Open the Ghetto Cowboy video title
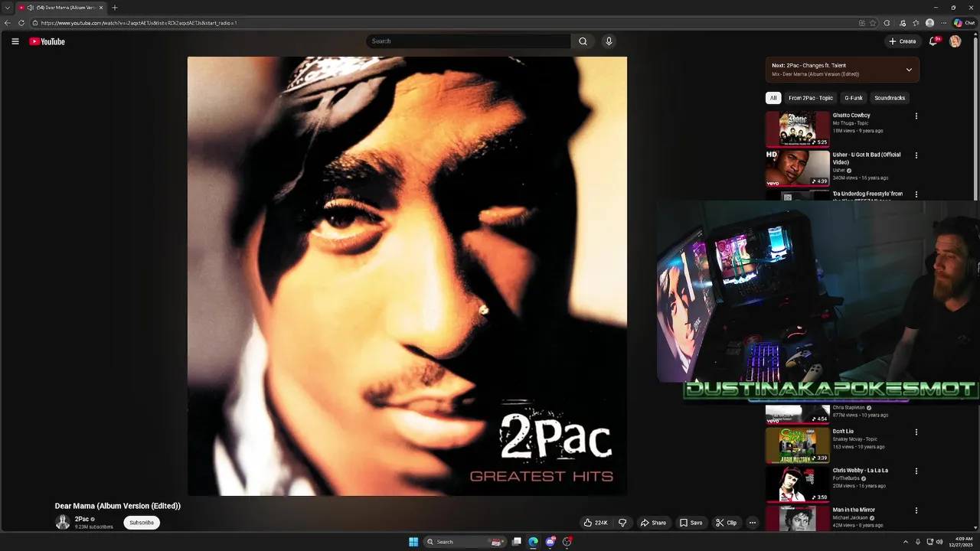 851,116
